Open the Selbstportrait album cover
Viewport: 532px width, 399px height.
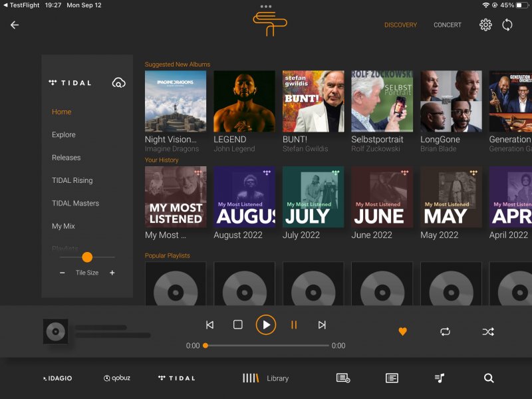click(382, 101)
